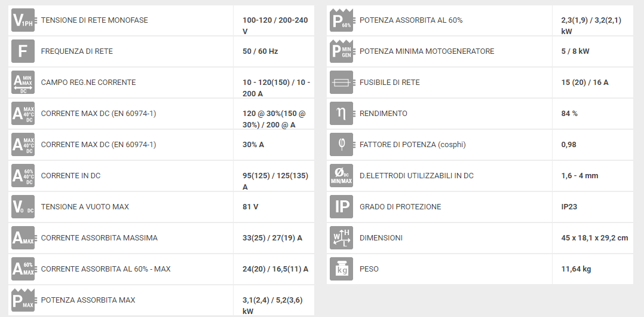Image resolution: width=644 pixels, height=317 pixels.
Task: Click the IP23 protection value
Action: (569, 207)
